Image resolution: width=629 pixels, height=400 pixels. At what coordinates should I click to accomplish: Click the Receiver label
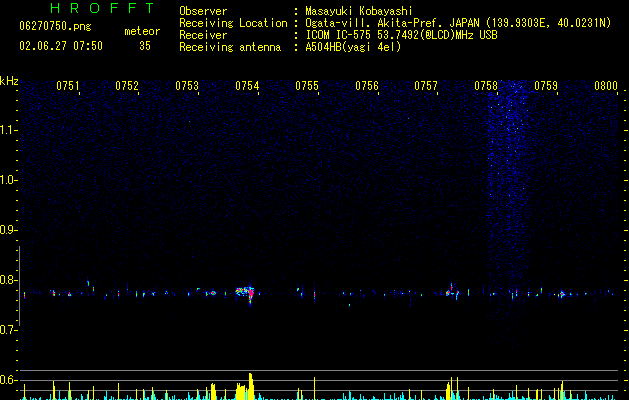(203, 35)
